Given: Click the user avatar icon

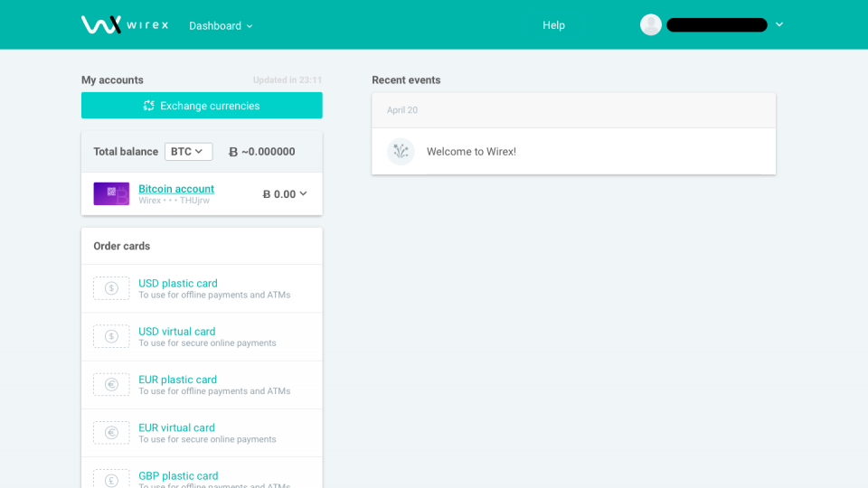Looking at the screenshot, I should (x=650, y=25).
